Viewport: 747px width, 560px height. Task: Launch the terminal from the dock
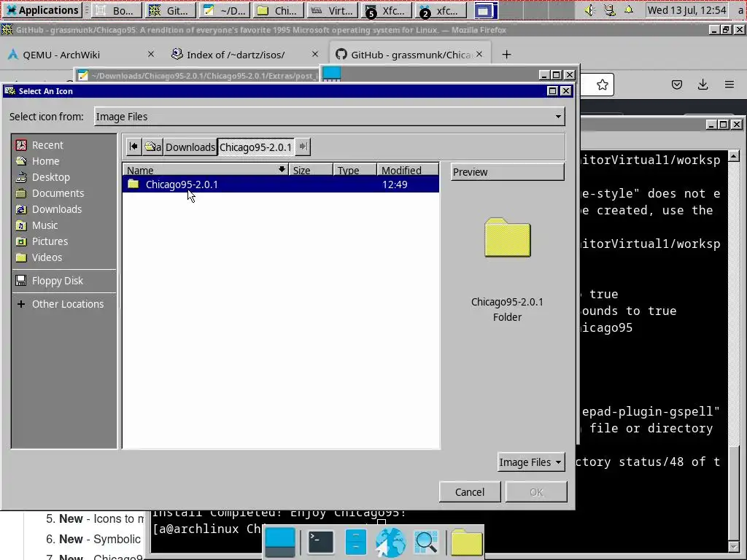[x=321, y=542]
